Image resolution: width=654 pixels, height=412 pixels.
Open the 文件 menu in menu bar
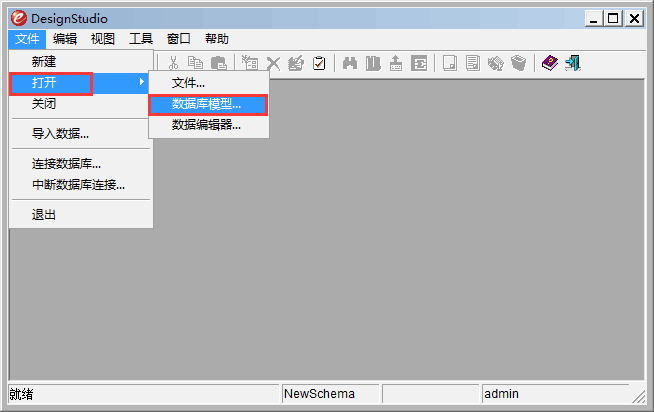[x=27, y=39]
